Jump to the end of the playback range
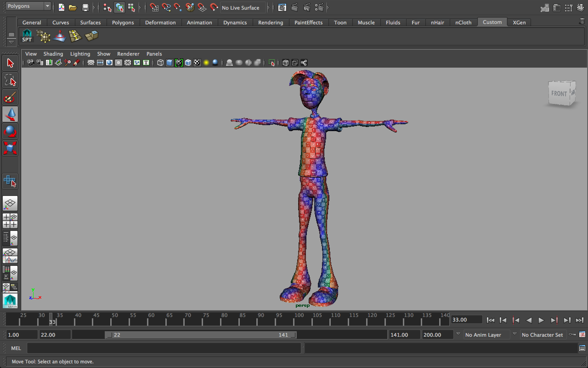The height and width of the screenshot is (368, 588). [579, 320]
